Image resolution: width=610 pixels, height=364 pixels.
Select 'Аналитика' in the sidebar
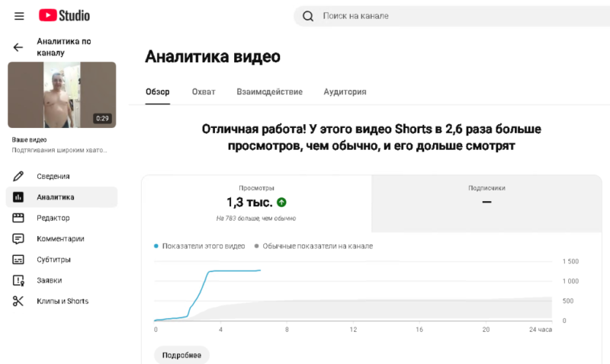click(x=62, y=197)
